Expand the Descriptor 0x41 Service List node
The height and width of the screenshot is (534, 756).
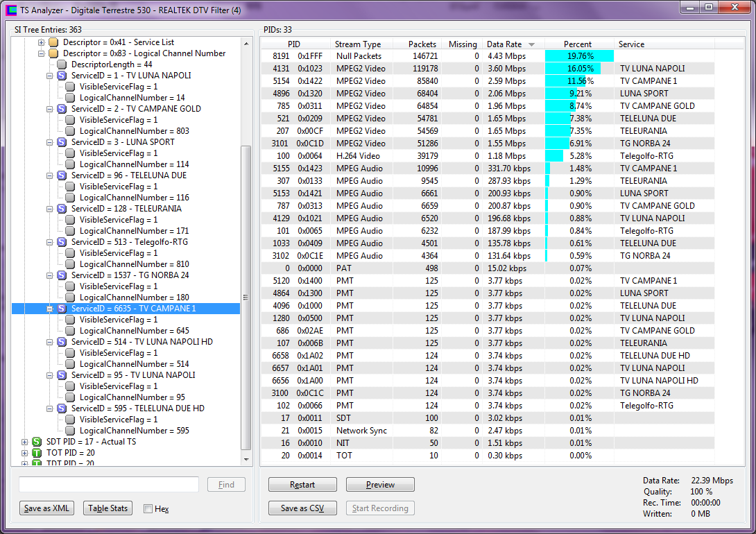[x=42, y=42]
